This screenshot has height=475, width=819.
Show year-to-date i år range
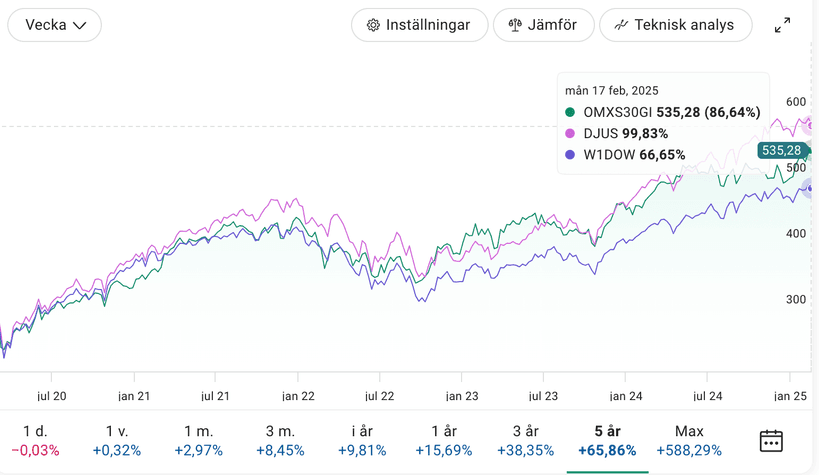click(x=361, y=440)
